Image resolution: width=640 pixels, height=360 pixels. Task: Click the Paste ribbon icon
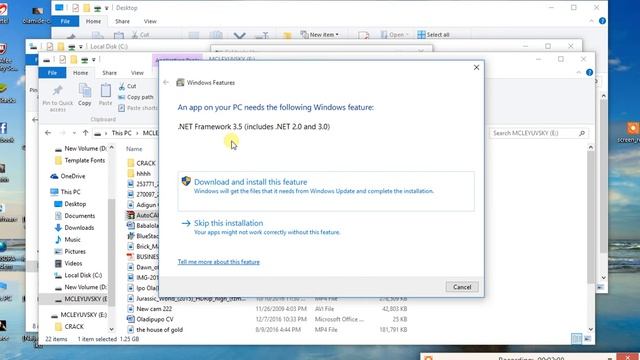(x=105, y=95)
